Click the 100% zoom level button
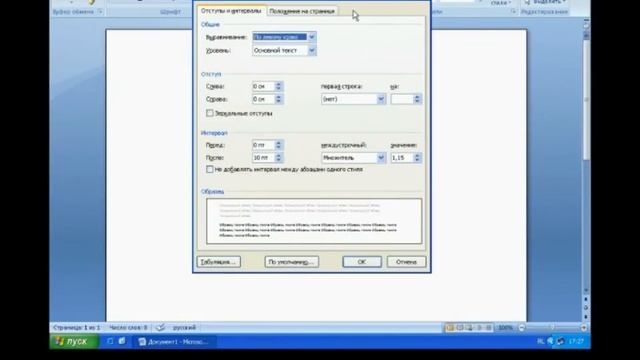 point(505,328)
